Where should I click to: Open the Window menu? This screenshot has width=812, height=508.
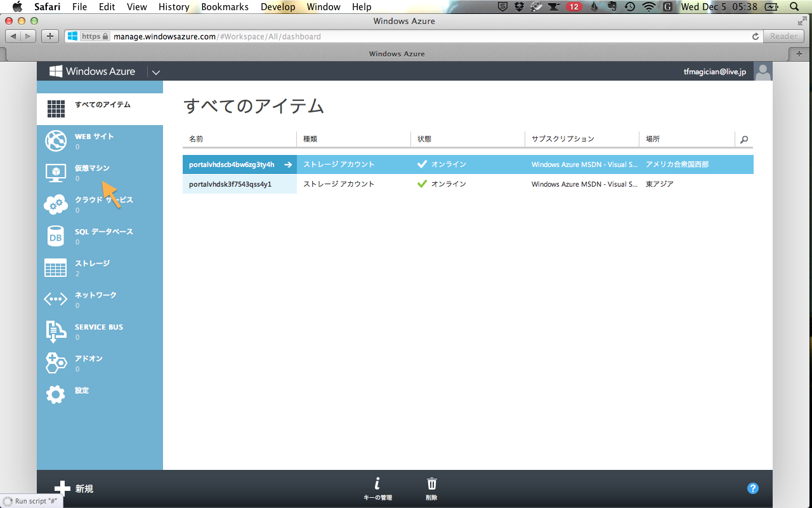tap(324, 7)
